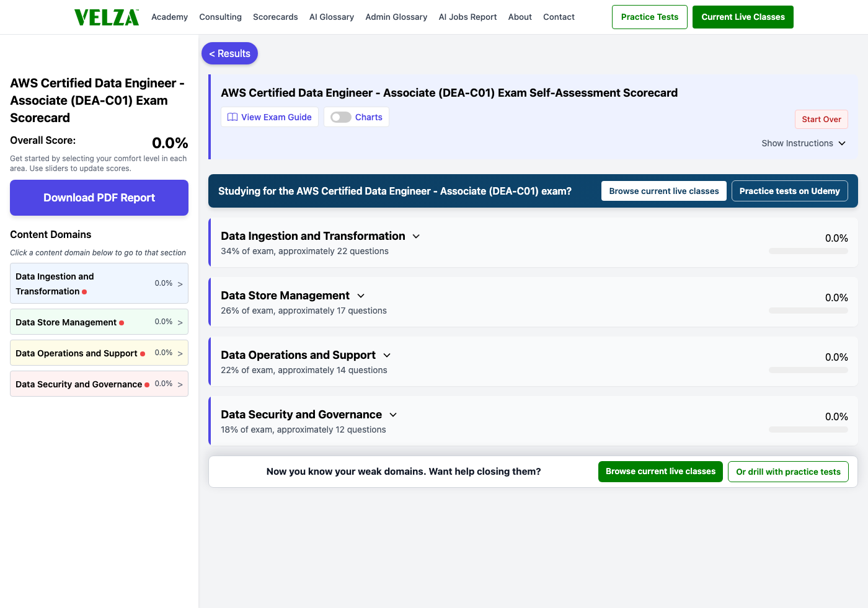Click green Browse current live classes button
868x608 pixels.
click(660, 472)
